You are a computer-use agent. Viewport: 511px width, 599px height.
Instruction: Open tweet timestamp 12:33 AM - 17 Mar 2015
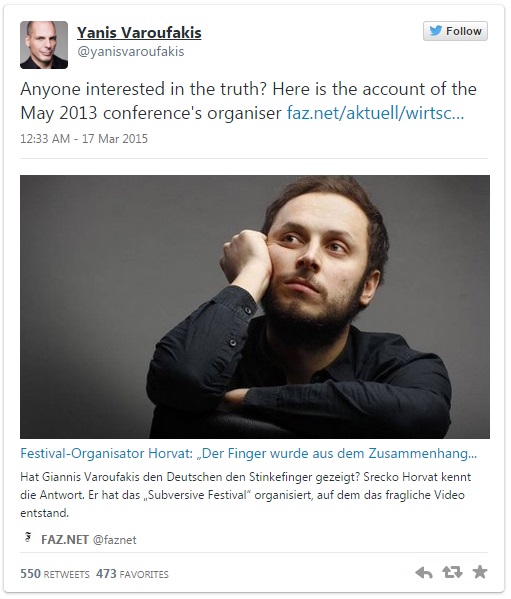click(x=84, y=138)
